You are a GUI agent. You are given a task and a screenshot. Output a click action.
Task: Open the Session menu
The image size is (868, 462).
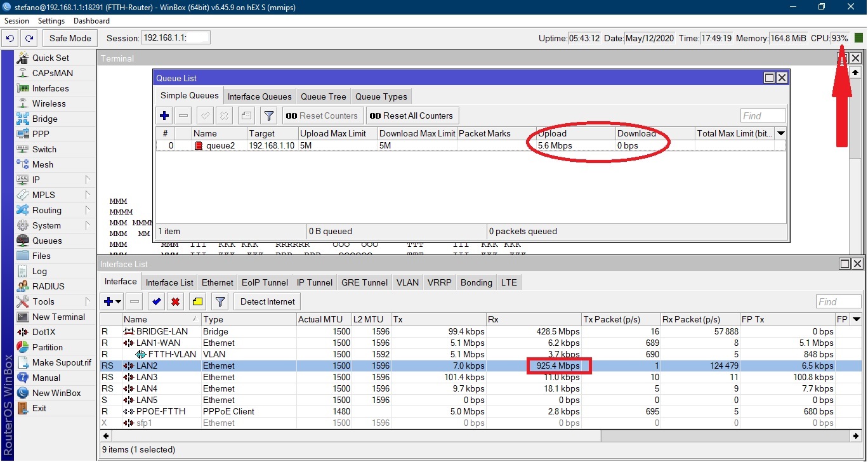tap(17, 21)
